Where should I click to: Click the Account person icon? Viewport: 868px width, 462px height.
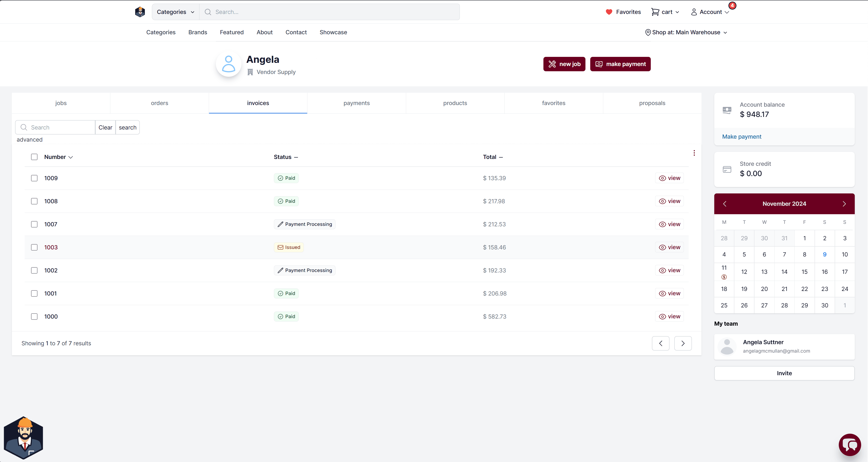click(694, 12)
